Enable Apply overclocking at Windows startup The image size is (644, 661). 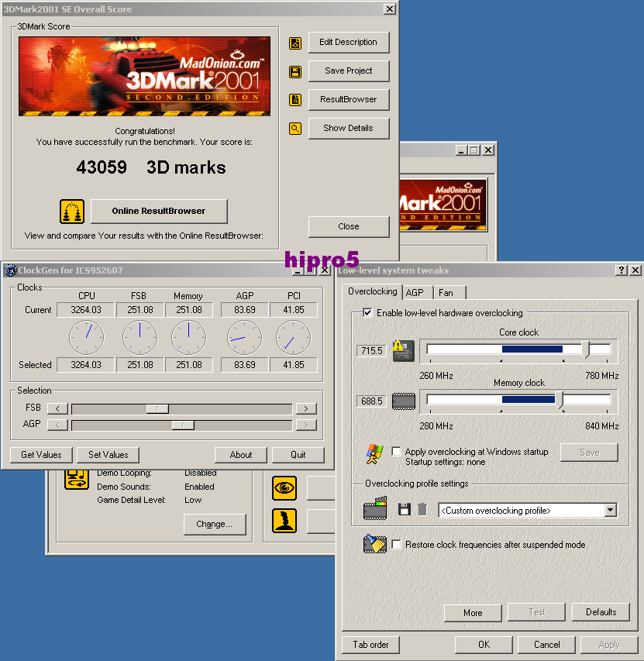click(x=396, y=452)
